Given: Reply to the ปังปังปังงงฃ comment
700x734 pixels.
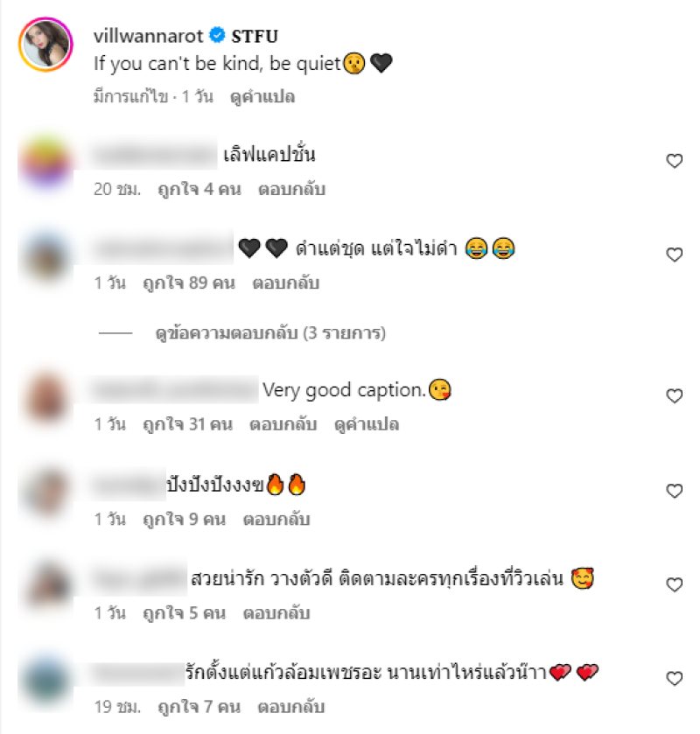Looking at the screenshot, I should (x=276, y=519).
